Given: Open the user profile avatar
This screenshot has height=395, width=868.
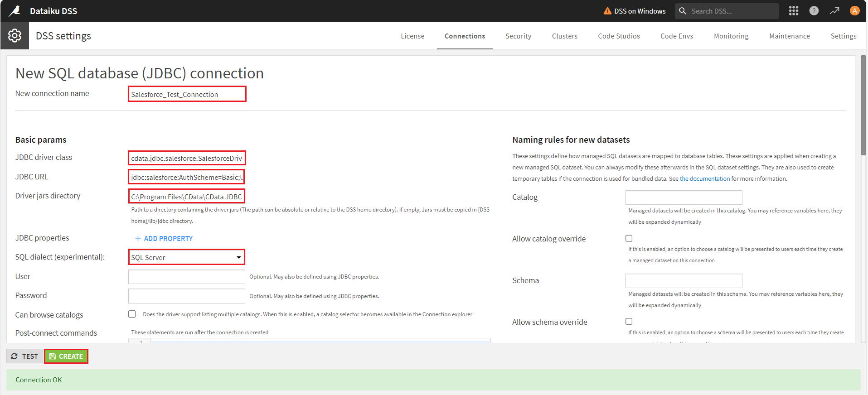Looking at the screenshot, I should coord(854,11).
